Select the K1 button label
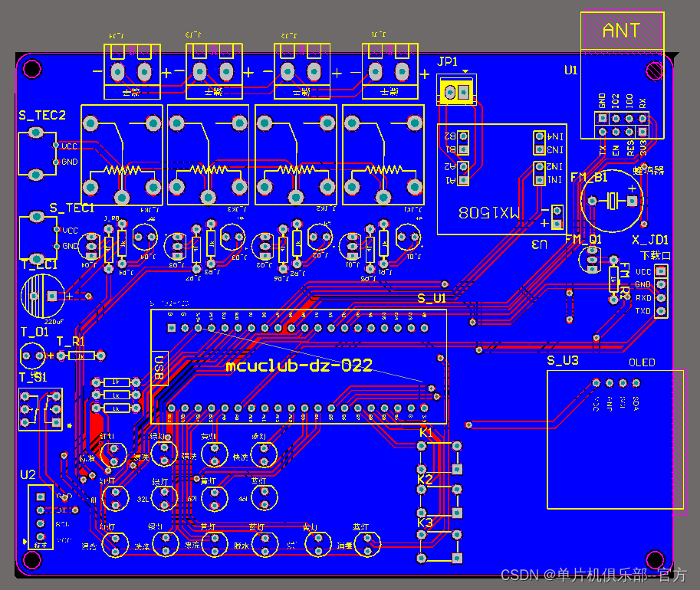Image resolution: width=700 pixels, height=590 pixels. [x=426, y=432]
